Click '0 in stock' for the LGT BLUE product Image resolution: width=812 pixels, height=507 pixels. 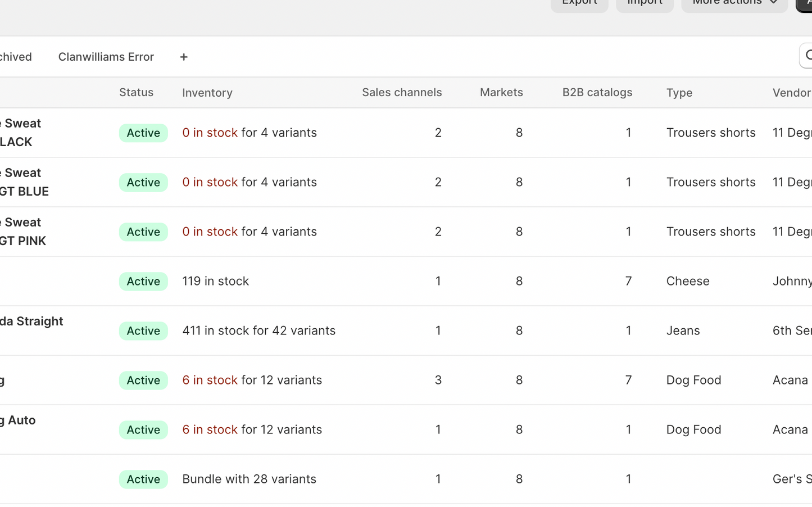[210, 182]
